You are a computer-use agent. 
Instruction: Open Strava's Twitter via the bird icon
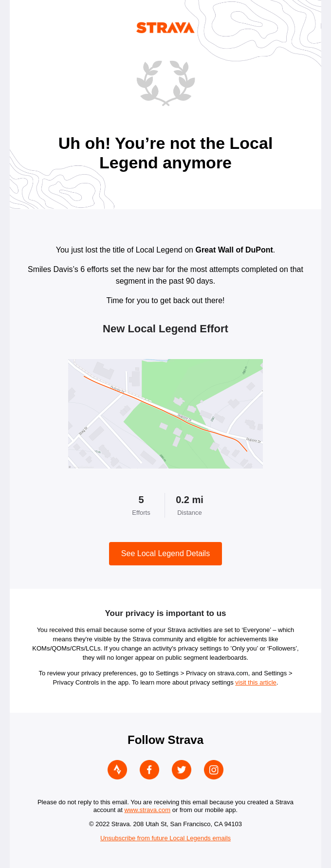[182, 770]
